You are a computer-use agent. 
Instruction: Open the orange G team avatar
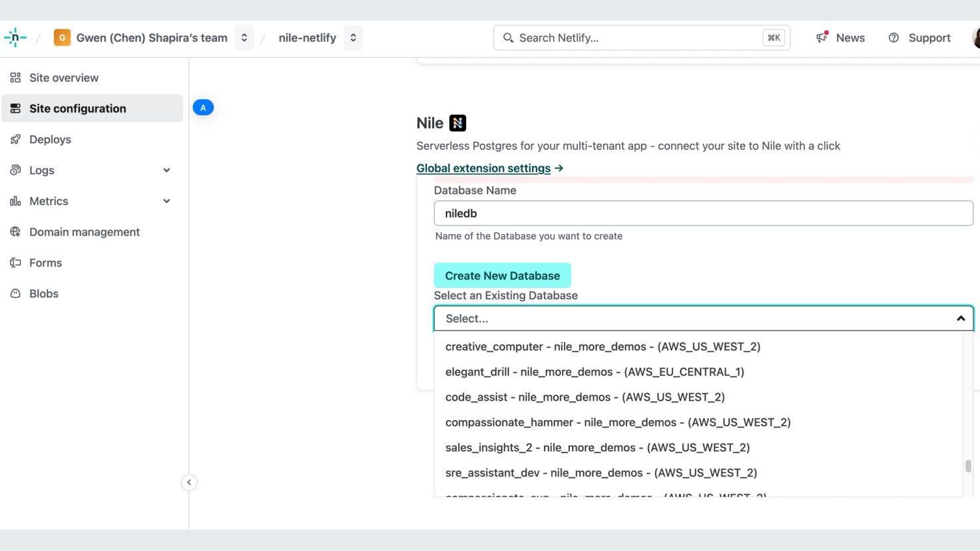[x=62, y=38]
